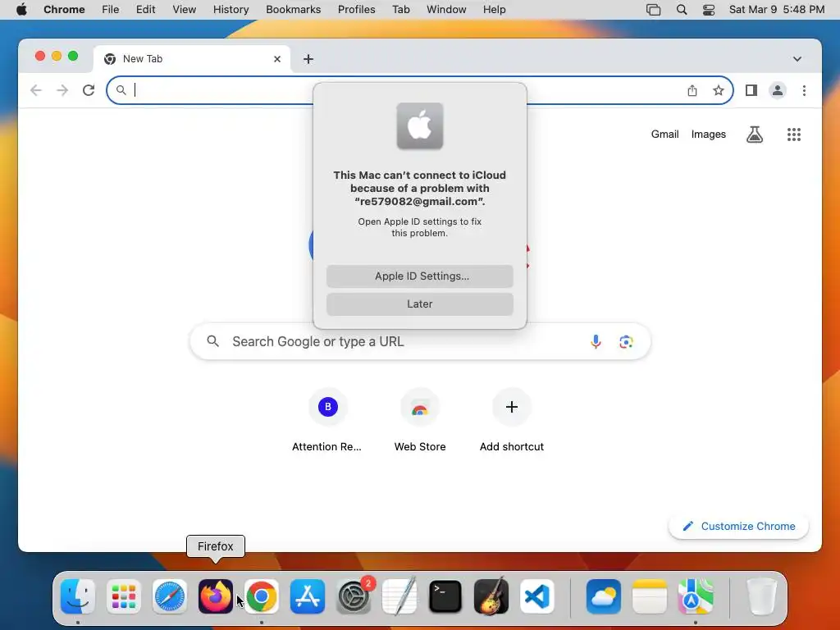
Task: Reload the current page
Action: (x=89, y=90)
